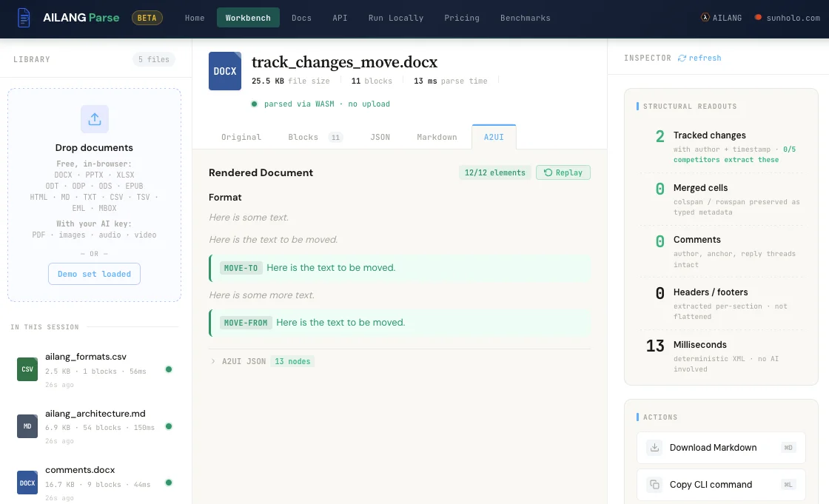Select Pricing in the top navigation
The height and width of the screenshot is (504, 829).
point(462,18)
